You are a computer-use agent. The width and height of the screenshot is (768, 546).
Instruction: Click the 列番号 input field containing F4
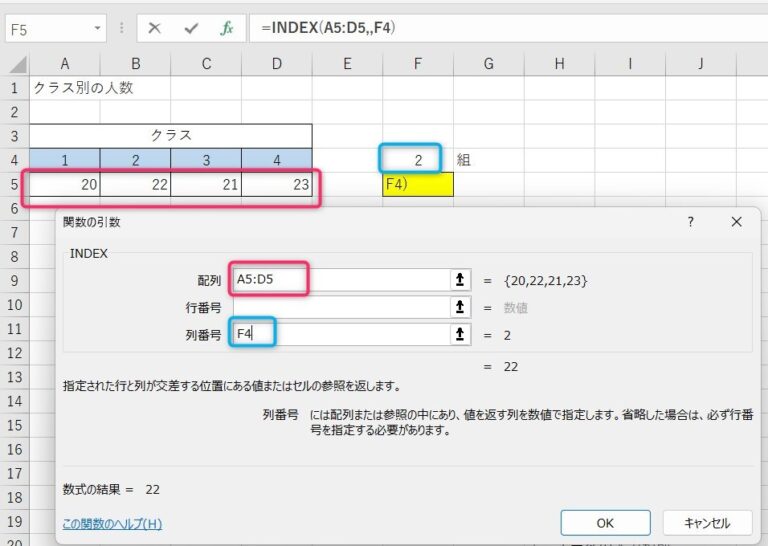341,334
